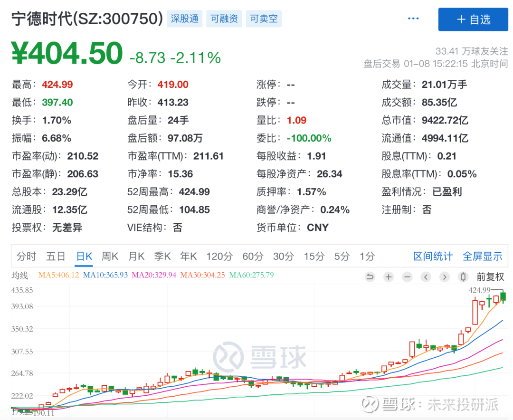Open 区间统计 range statistics link
This screenshot has height=420, width=513.
tap(433, 256)
